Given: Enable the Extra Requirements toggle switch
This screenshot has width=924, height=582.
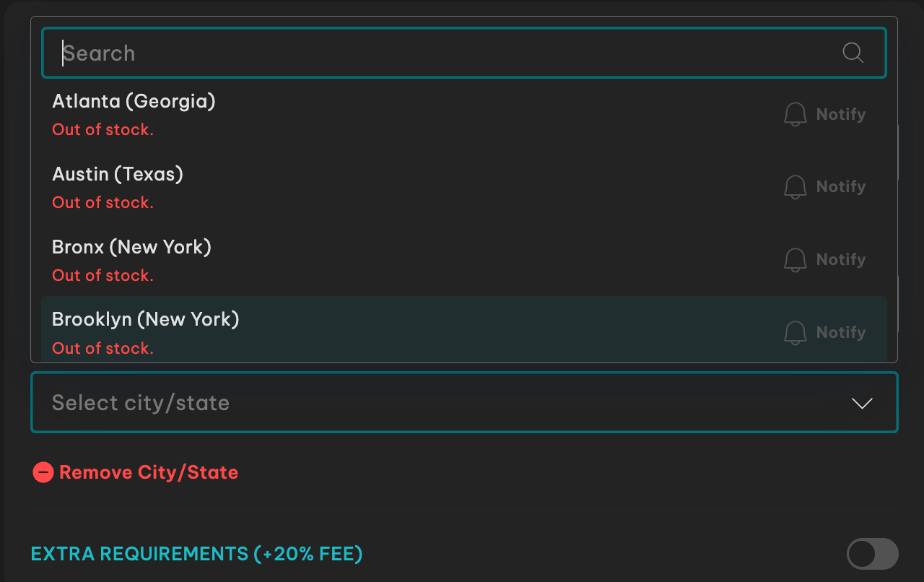Looking at the screenshot, I should point(873,554).
